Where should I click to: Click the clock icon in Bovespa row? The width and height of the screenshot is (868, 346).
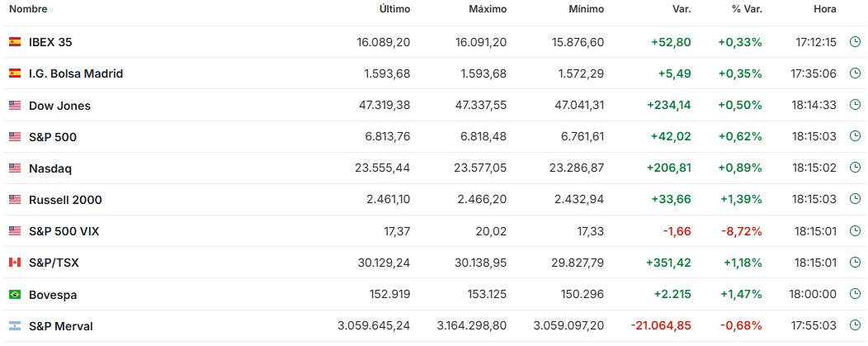(856, 294)
